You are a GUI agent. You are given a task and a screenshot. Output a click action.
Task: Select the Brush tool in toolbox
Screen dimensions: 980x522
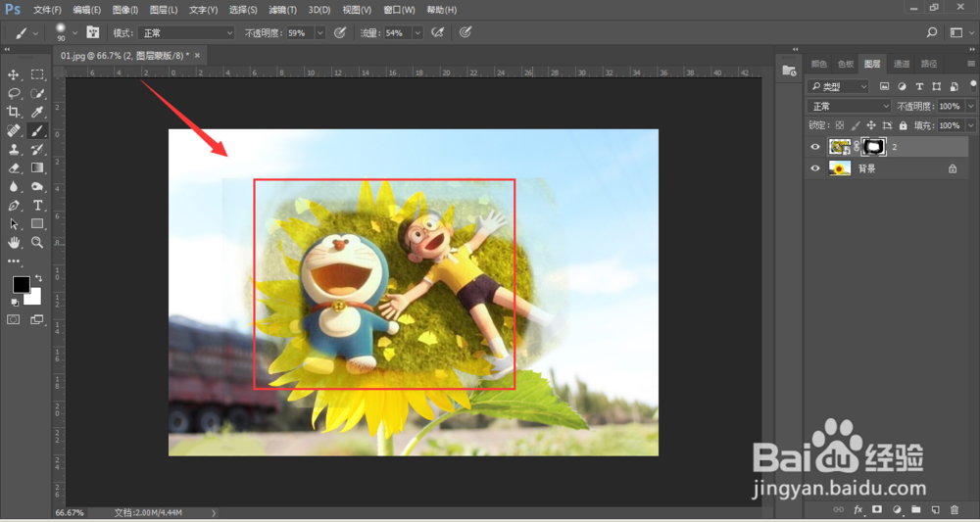(37, 130)
